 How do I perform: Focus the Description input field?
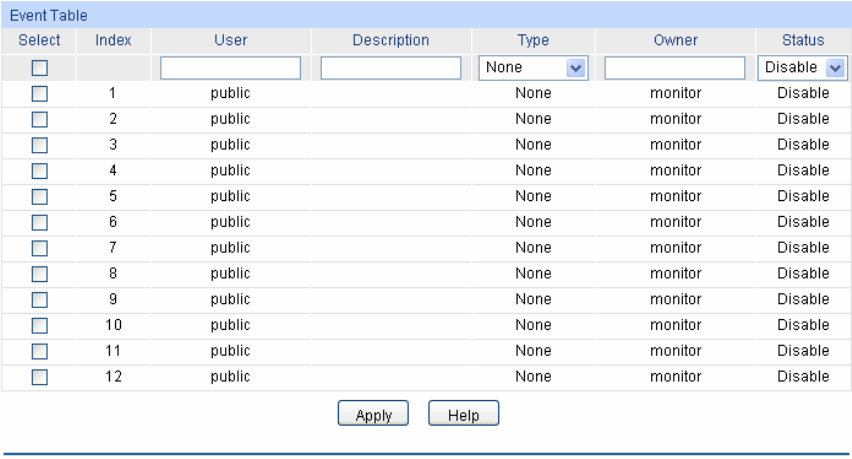tap(391, 68)
